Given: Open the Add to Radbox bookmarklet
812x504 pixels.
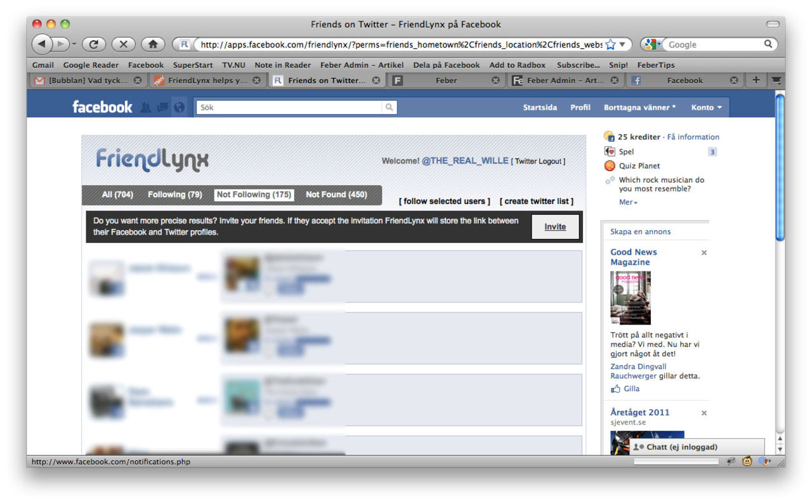Looking at the screenshot, I should [518, 65].
